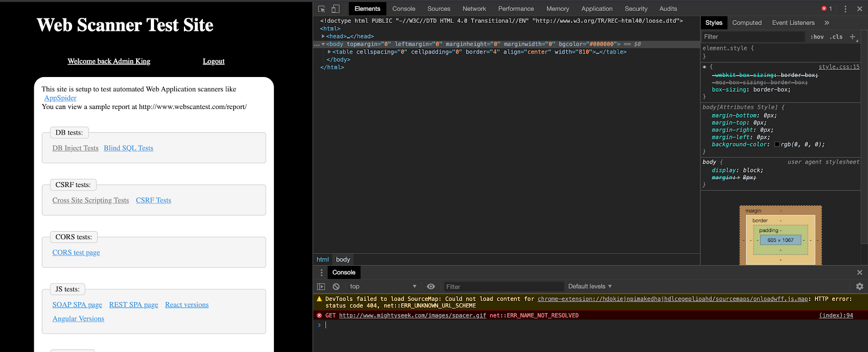Click the clear console icon
The image size is (868, 352).
coord(336,286)
